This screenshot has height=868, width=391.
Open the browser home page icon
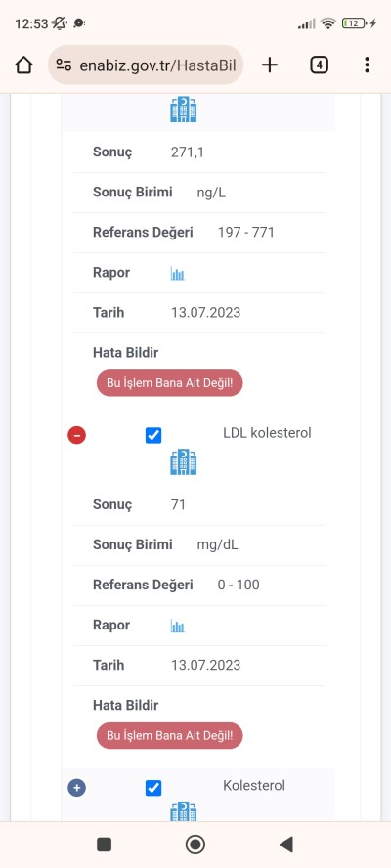[x=23, y=65]
